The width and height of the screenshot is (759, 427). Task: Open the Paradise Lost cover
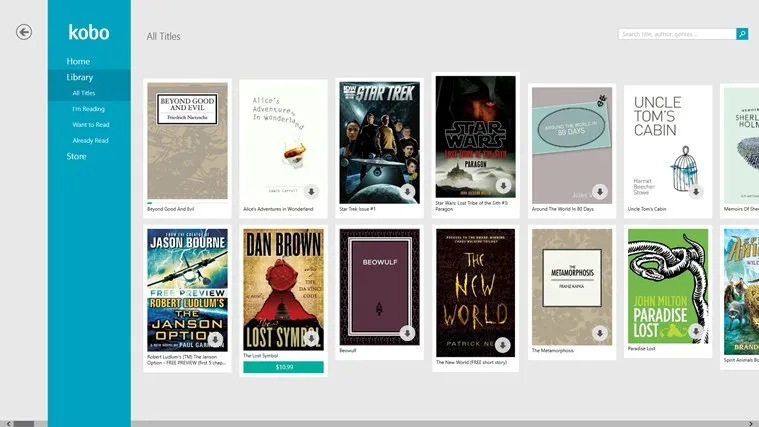668,286
